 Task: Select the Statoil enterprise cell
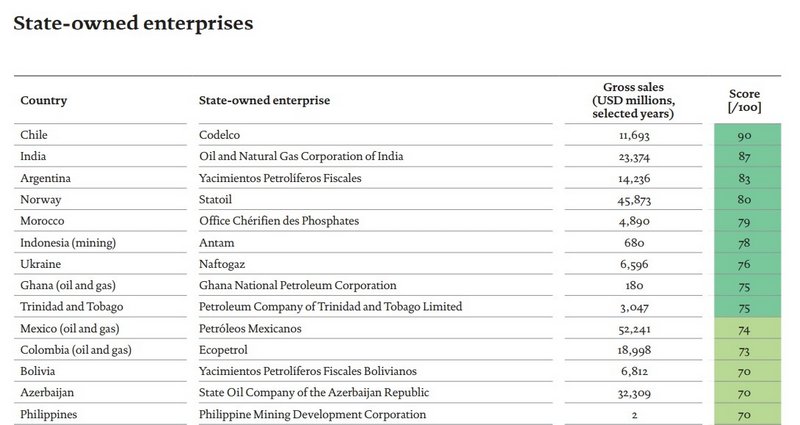point(218,199)
